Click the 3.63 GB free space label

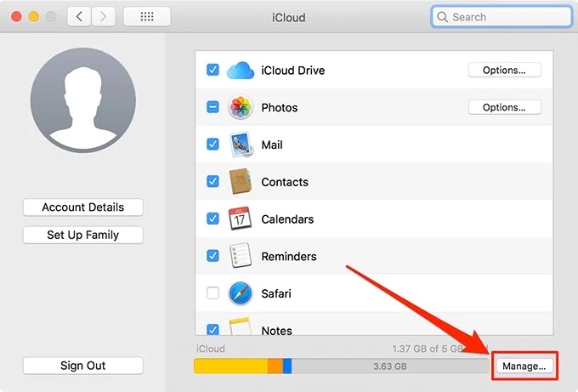(x=390, y=366)
